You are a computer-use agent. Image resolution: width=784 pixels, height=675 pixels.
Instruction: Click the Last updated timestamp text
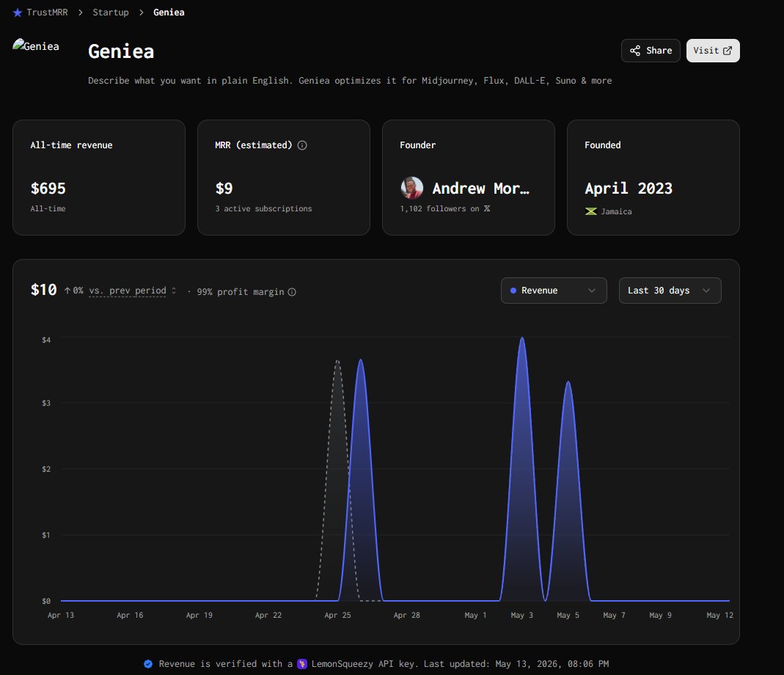coord(516,664)
